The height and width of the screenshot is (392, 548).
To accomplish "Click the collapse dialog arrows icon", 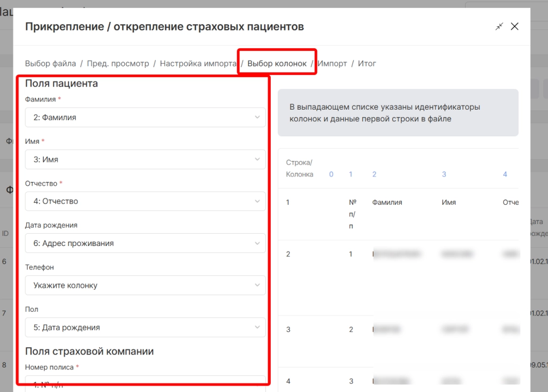I will point(499,27).
